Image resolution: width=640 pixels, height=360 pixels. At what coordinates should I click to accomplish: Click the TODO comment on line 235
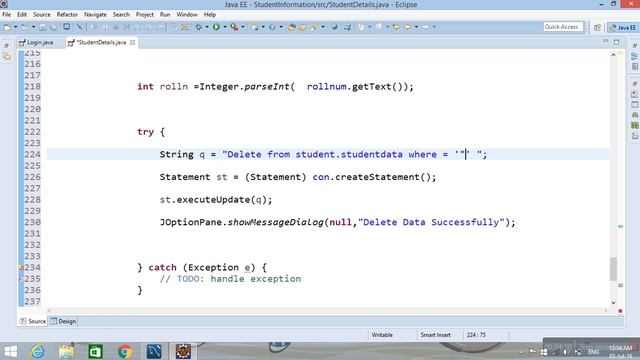tap(230, 279)
